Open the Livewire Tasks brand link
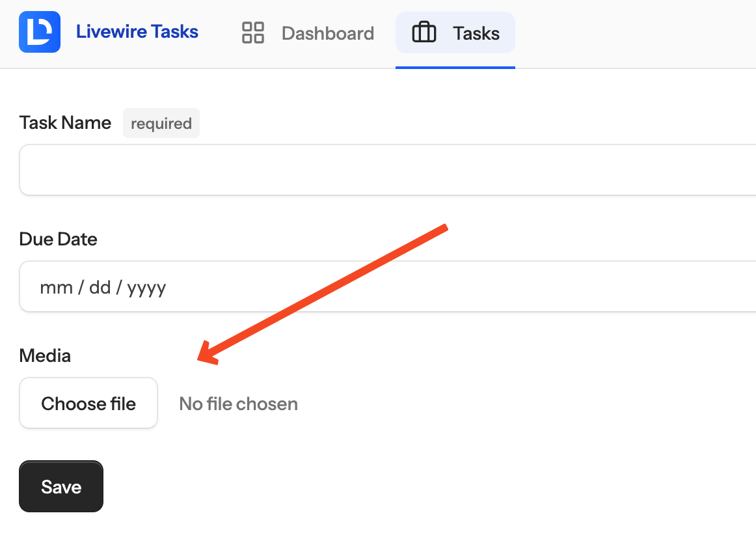The height and width of the screenshot is (552, 756). [137, 32]
